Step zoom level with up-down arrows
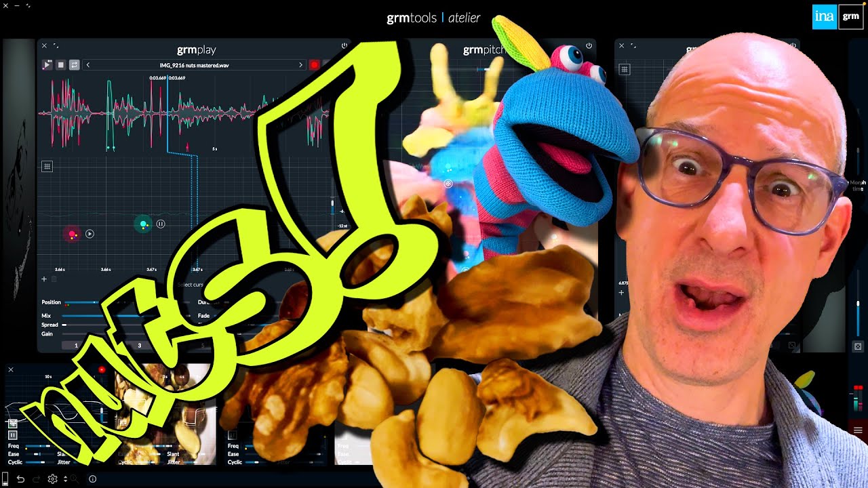The height and width of the screenshot is (488, 868). click(65, 479)
